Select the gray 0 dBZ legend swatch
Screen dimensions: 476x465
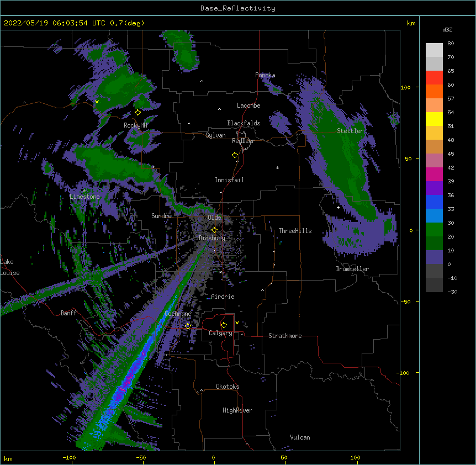point(434,271)
